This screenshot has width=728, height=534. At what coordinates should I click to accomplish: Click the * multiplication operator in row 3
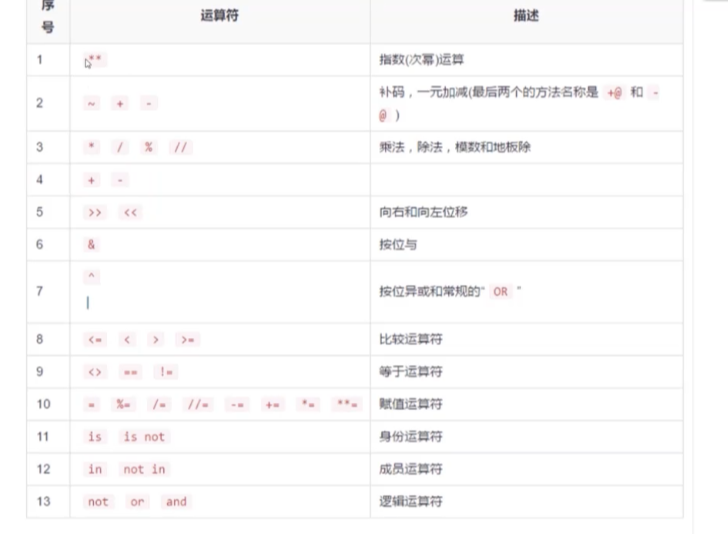tap(91, 147)
